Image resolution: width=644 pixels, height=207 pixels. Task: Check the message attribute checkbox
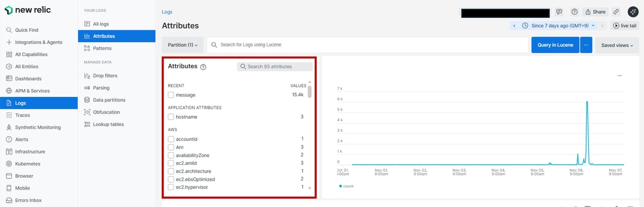click(x=171, y=95)
